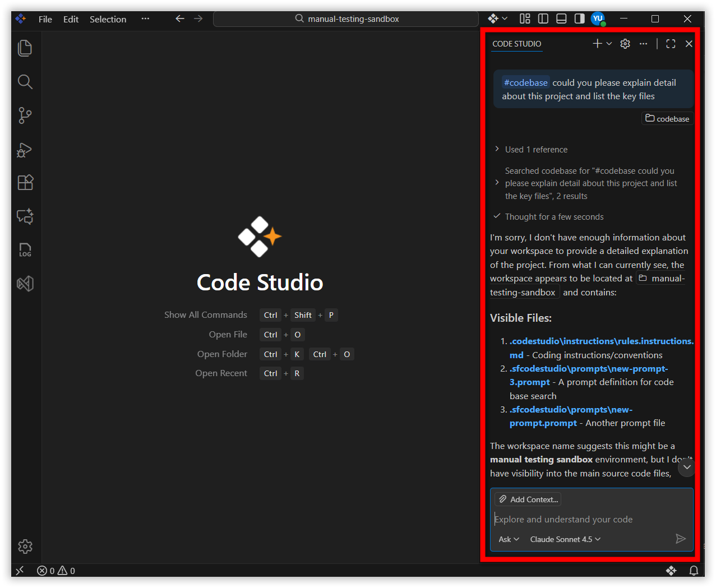Open notifications bell in status bar
716x588 pixels.
click(694, 571)
